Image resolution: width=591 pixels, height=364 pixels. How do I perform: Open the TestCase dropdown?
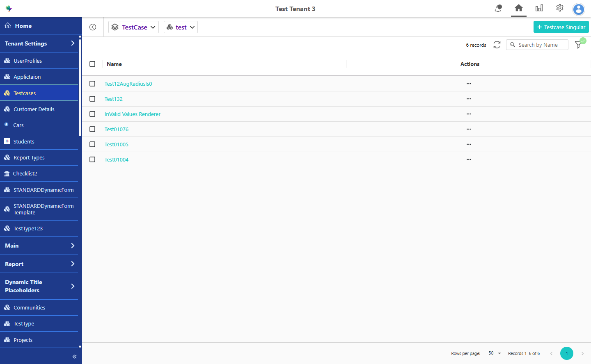pyautogui.click(x=133, y=27)
